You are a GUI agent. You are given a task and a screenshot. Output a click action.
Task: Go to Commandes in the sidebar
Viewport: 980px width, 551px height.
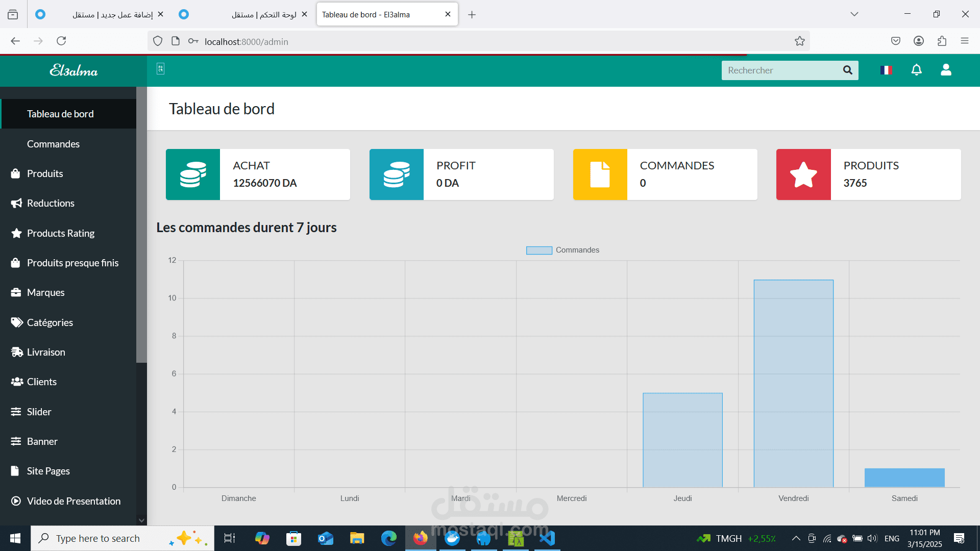point(53,144)
